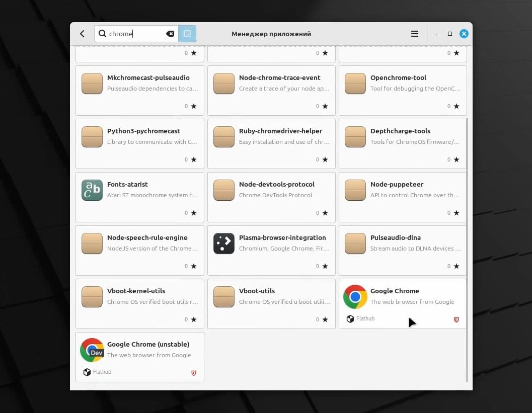Click the Pulseaudio-dlna package icon
The image size is (532, 413).
pyautogui.click(x=355, y=243)
